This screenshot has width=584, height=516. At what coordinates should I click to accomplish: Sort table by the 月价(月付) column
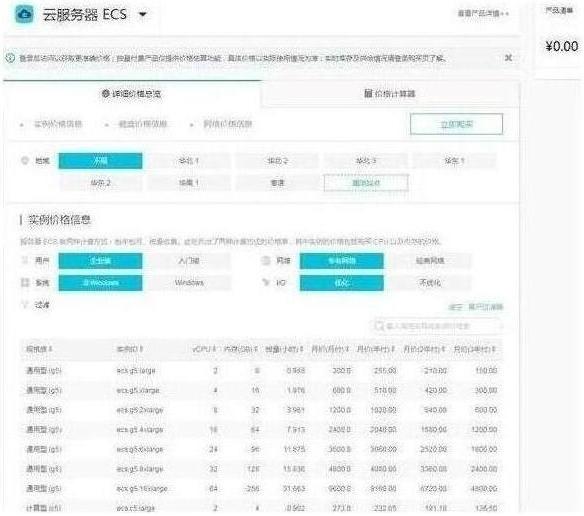330,349
